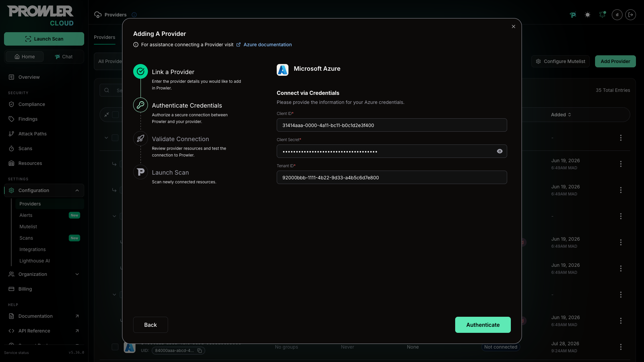Sort the table by Added column
Screen dimensions: 644x362
[x=561, y=115]
